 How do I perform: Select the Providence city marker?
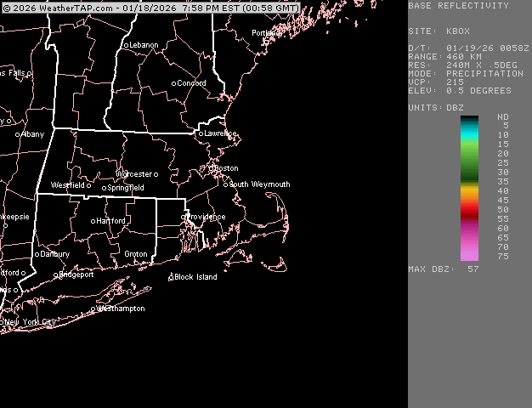coord(184,217)
